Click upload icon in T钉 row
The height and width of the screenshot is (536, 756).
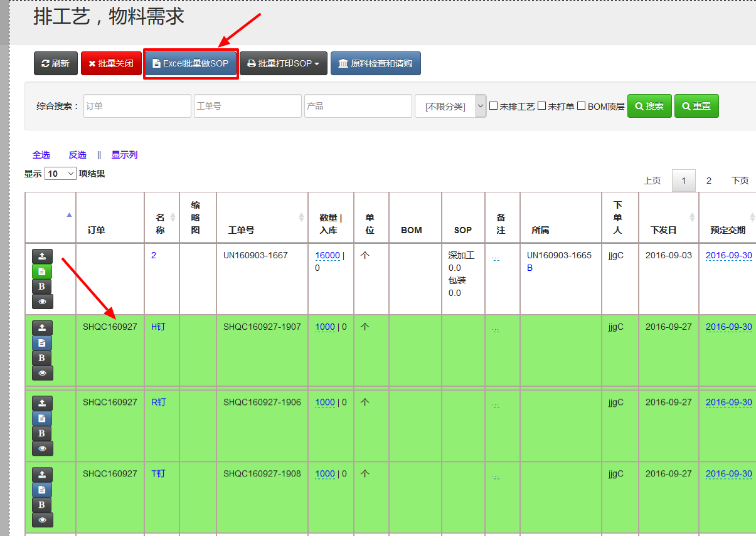(42, 475)
